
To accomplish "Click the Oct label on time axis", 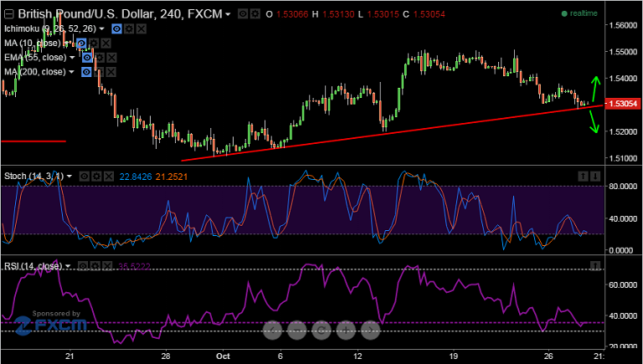I will pos(223,356).
